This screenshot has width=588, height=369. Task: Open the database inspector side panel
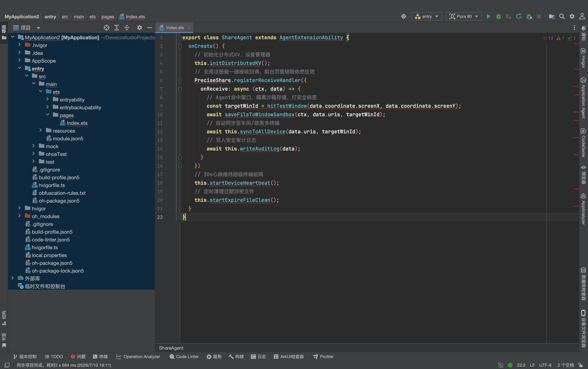click(x=584, y=284)
